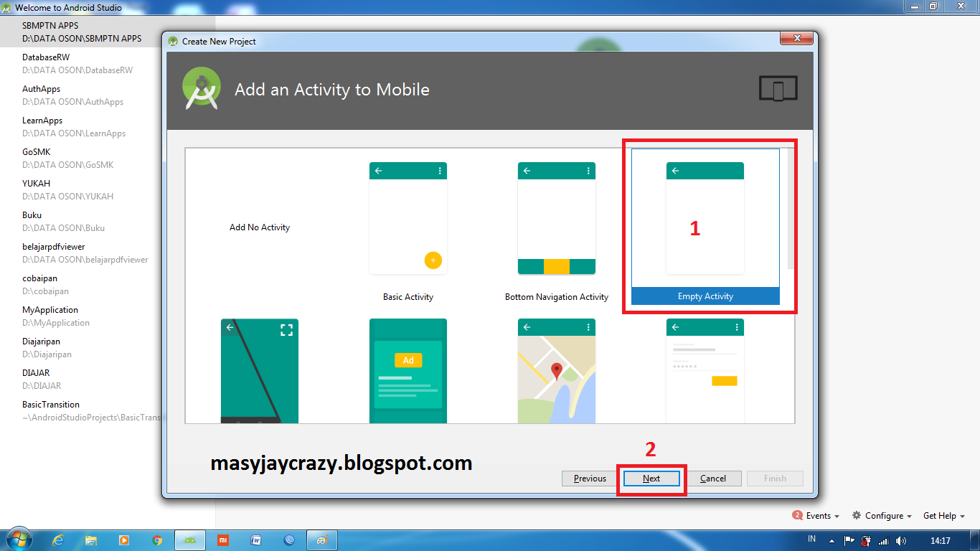This screenshot has width=980, height=551.
Task: Open Internet Explorer from the taskbar
Action: tap(58, 540)
